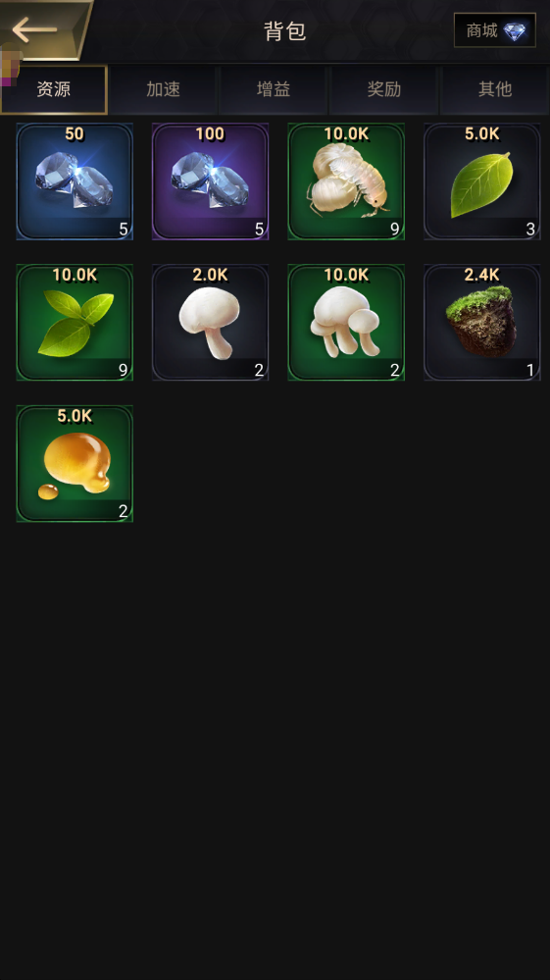Go to the 奖励 tab
The image size is (550, 980).
click(x=384, y=89)
